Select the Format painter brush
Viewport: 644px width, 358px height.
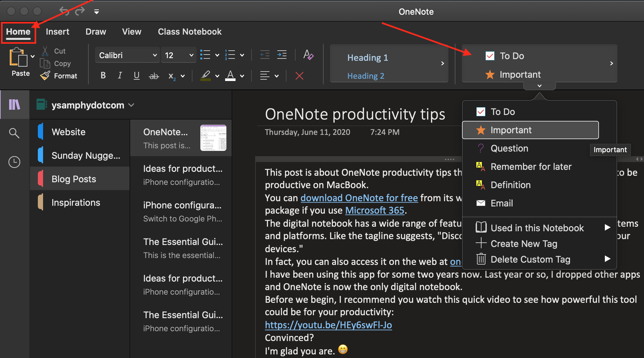pos(45,76)
